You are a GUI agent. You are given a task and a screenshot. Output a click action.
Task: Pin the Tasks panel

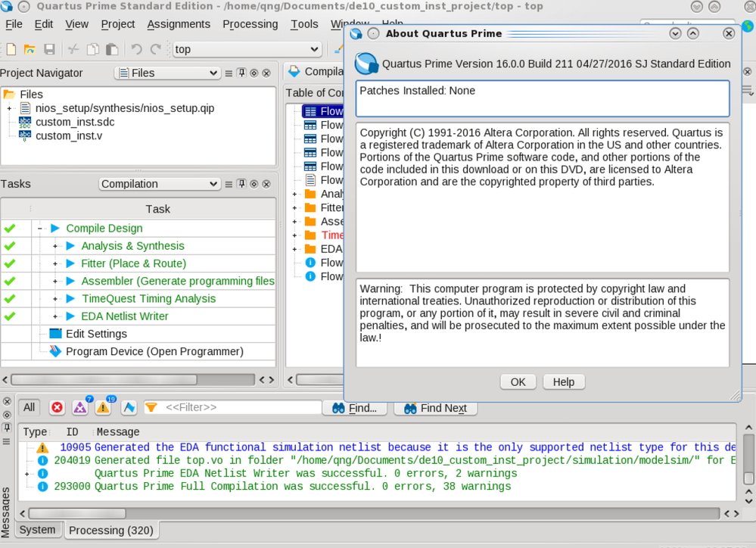coord(241,184)
